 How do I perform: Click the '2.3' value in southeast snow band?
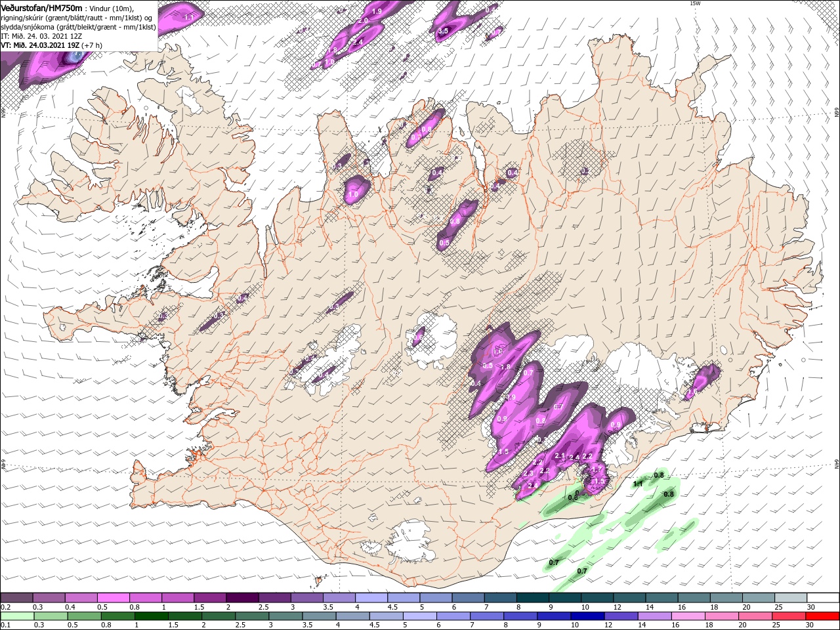(x=529, y=473)
